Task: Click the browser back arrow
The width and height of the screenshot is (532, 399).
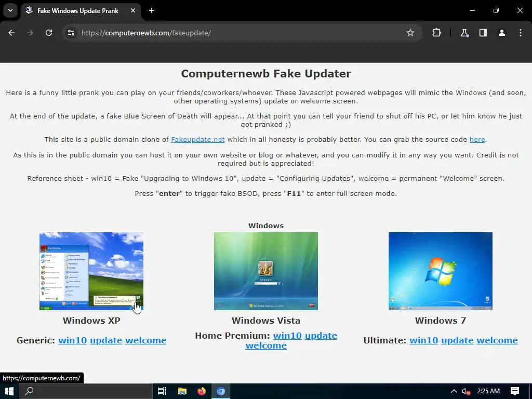Action: pyautogui.click(x=11, y=33)
